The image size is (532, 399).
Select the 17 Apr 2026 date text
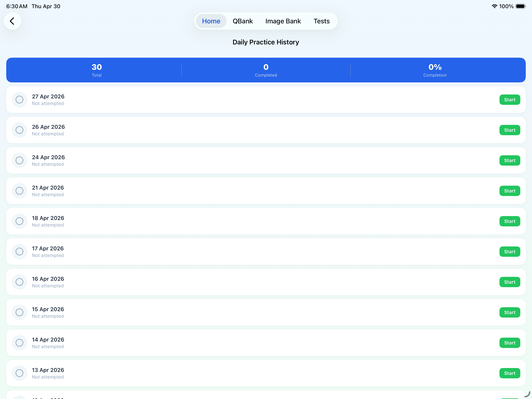click(x=48, y=248)
